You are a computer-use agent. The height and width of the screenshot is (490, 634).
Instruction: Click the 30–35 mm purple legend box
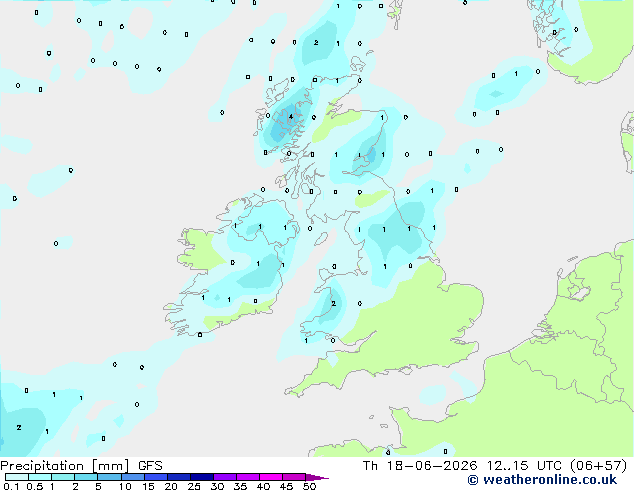click(225, 477)
